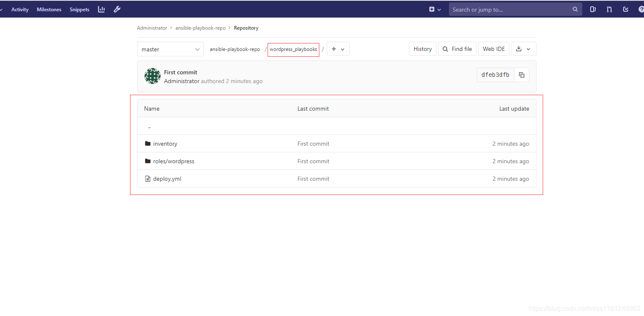Viewport: 644px width, 316px height.
Task: Click the authored 2 minutes ago text
Action: [x=232, y=81]
